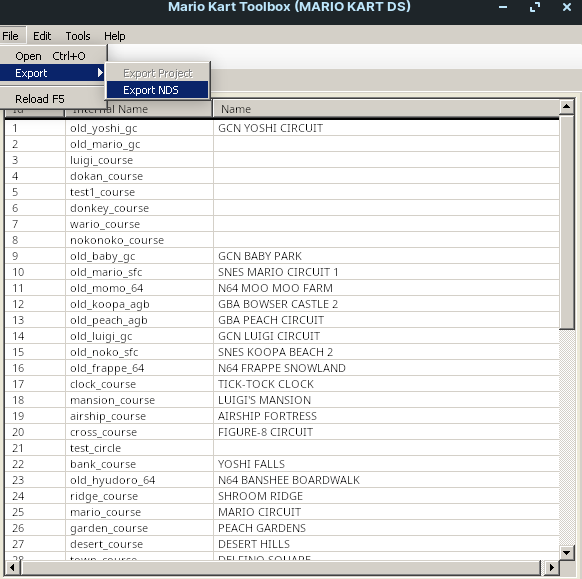
Task: Select internal name old_frappe_64
Action: click(x=139, y=368)
